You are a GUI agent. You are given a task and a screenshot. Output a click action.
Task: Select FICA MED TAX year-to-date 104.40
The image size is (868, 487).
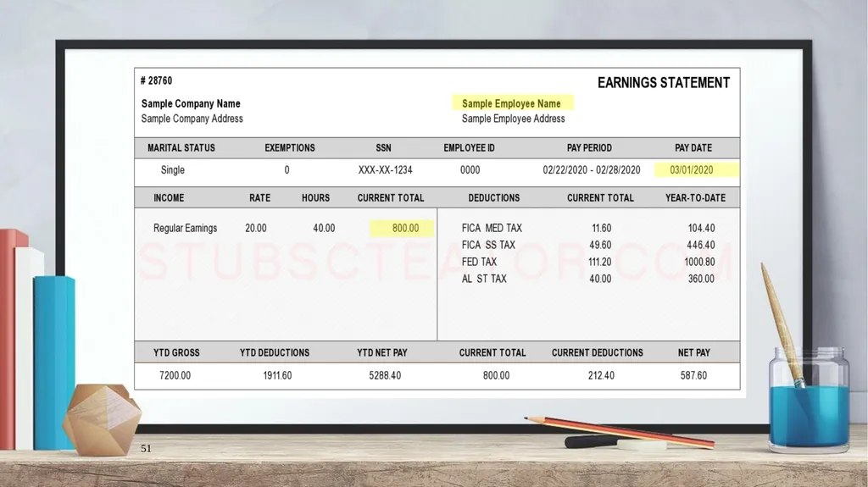tap(701, 228)
